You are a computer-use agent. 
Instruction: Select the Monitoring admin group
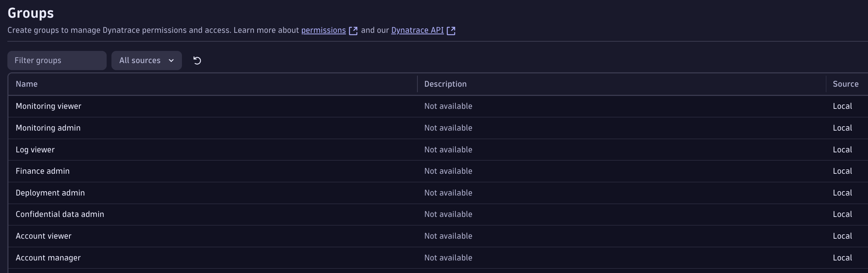48,128
